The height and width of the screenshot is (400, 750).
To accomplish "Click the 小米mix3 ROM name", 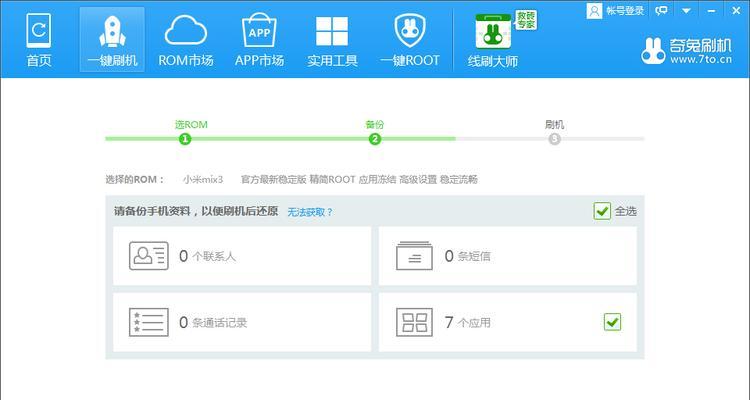I will click(203, 180).
